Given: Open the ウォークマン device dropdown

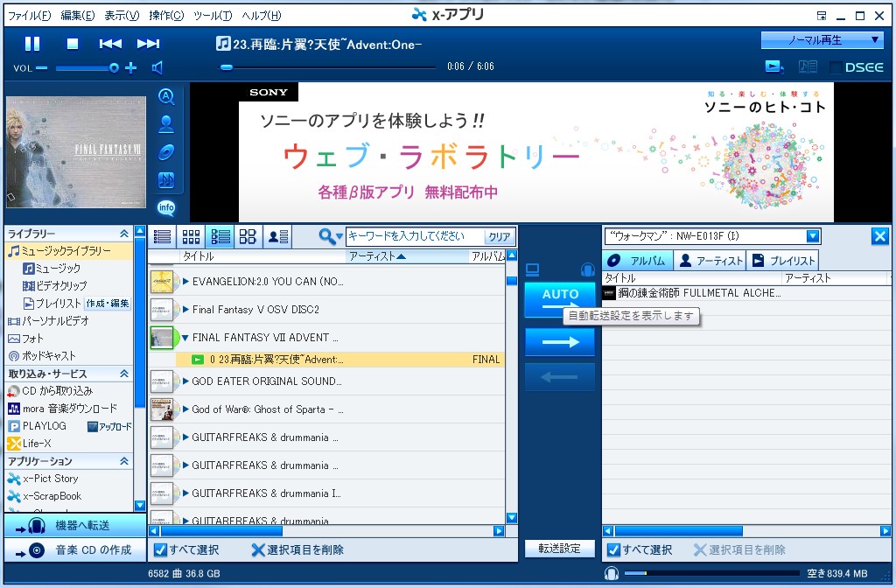Looking at the screenshot, I should coord(813,236).
